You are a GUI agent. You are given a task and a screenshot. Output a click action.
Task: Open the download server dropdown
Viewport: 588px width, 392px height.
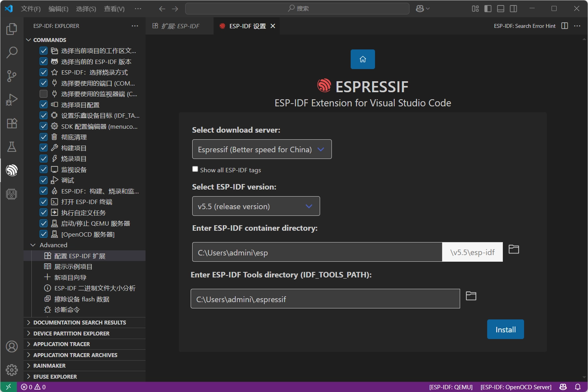(262, 150)
